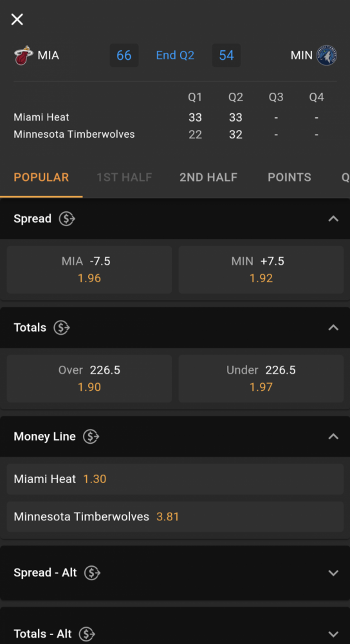Pick Over 226.5 at 1.90

click(89, 378)
